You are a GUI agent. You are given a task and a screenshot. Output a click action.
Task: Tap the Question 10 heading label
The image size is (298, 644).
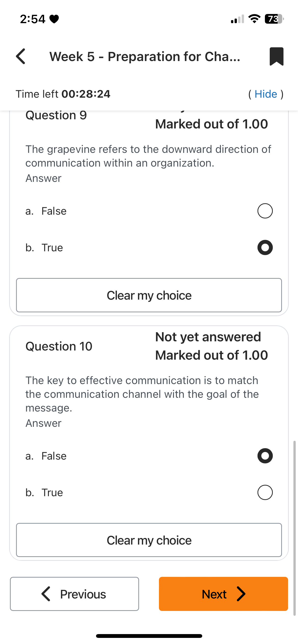click(59, 346)
